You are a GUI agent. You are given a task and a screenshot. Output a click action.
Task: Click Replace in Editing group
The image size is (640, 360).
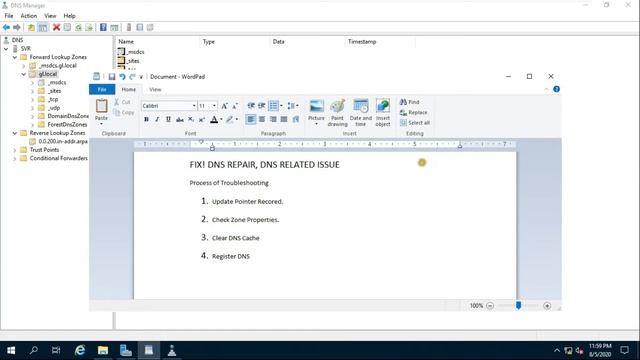(x=413, y=112)
